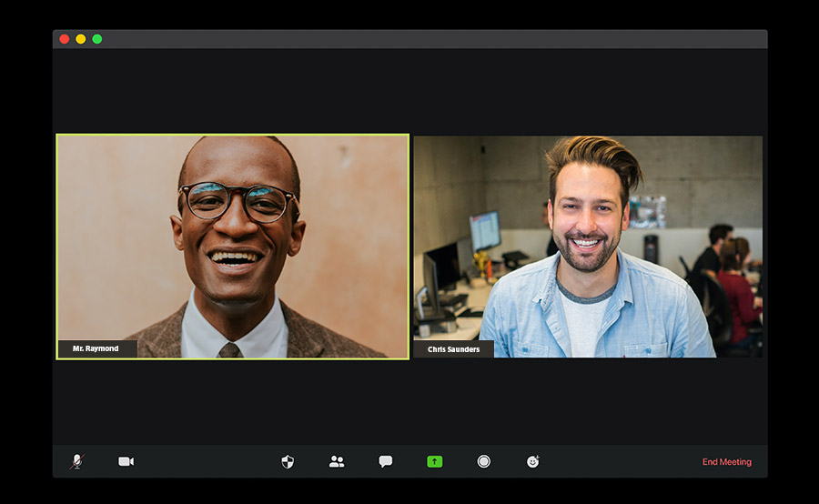The height and width of the screenshot is (504, 819).
Task: Unmute the microphone
Action: point(77,461)
